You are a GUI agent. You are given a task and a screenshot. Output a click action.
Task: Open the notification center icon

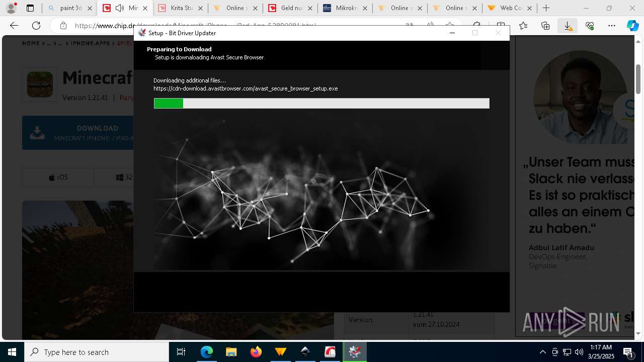[628, 352]
